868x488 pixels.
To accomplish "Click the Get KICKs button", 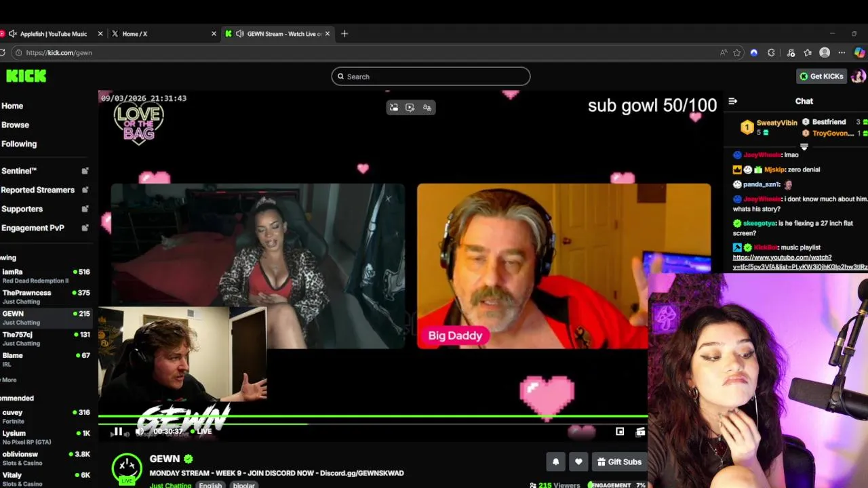I will [x=821, y=76].
